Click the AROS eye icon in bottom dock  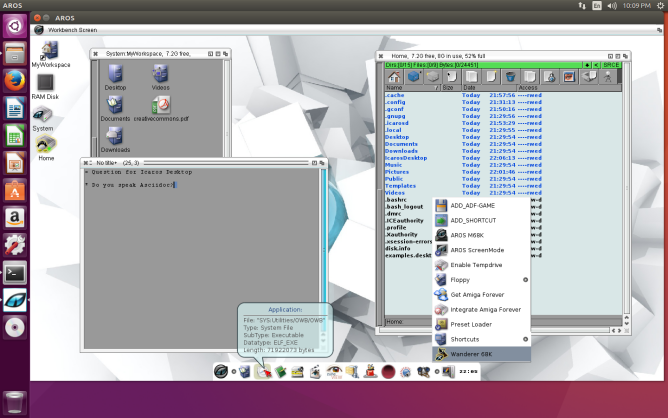pos(219,371)
